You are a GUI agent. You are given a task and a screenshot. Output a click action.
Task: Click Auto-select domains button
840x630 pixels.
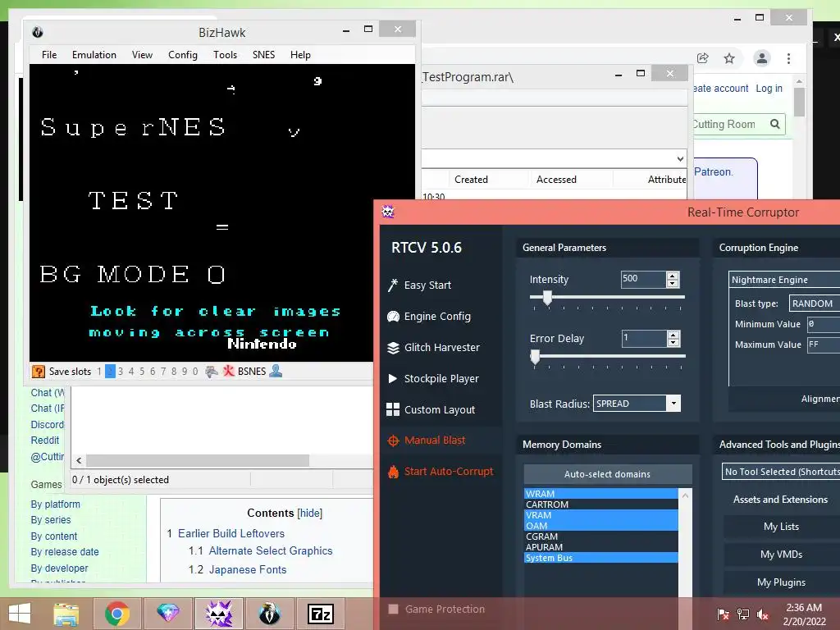coord(608,474)
